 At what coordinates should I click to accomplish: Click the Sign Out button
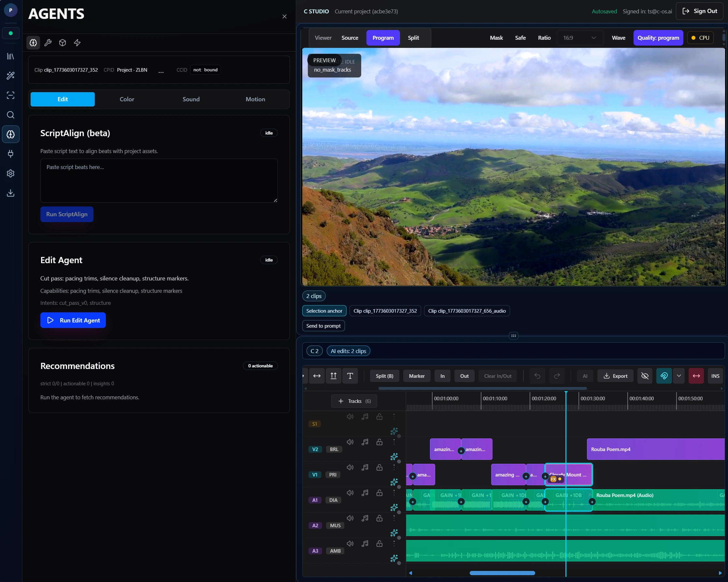tap(699, 11)
